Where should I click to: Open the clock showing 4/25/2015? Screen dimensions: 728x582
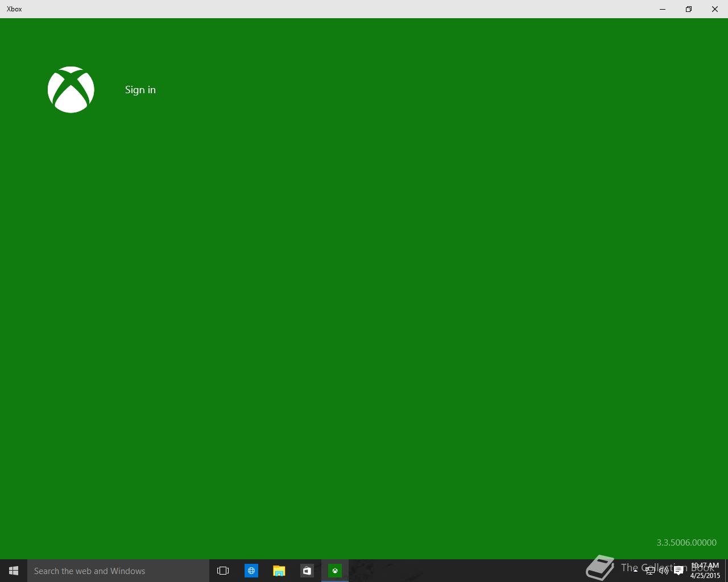pos(705,571)
